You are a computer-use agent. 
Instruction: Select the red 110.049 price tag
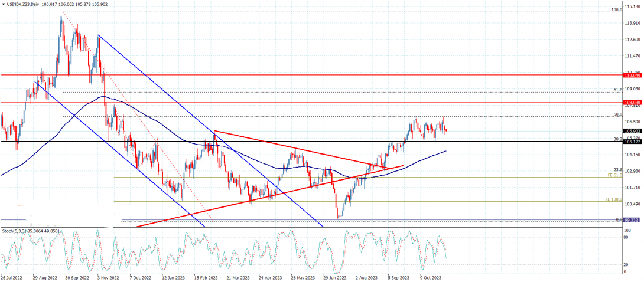[633, 76]
